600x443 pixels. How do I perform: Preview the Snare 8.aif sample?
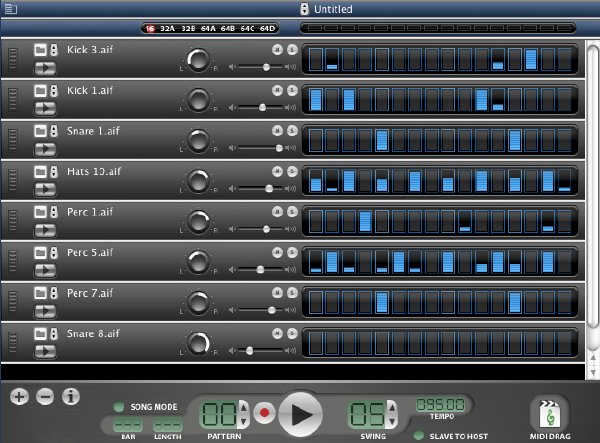pos(45,351)
